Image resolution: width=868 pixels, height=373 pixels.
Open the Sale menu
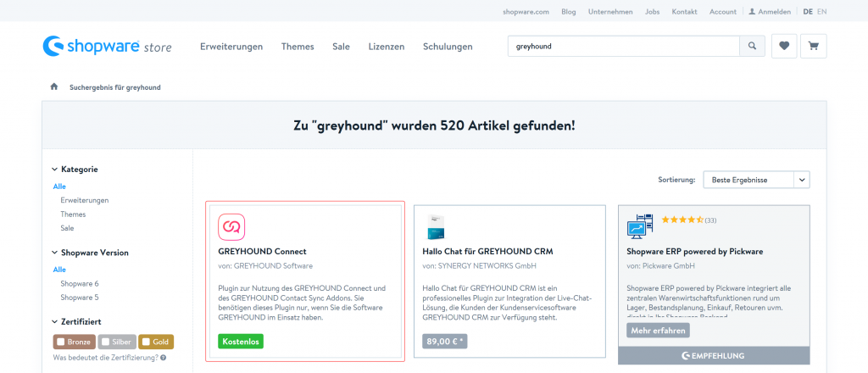341,47
